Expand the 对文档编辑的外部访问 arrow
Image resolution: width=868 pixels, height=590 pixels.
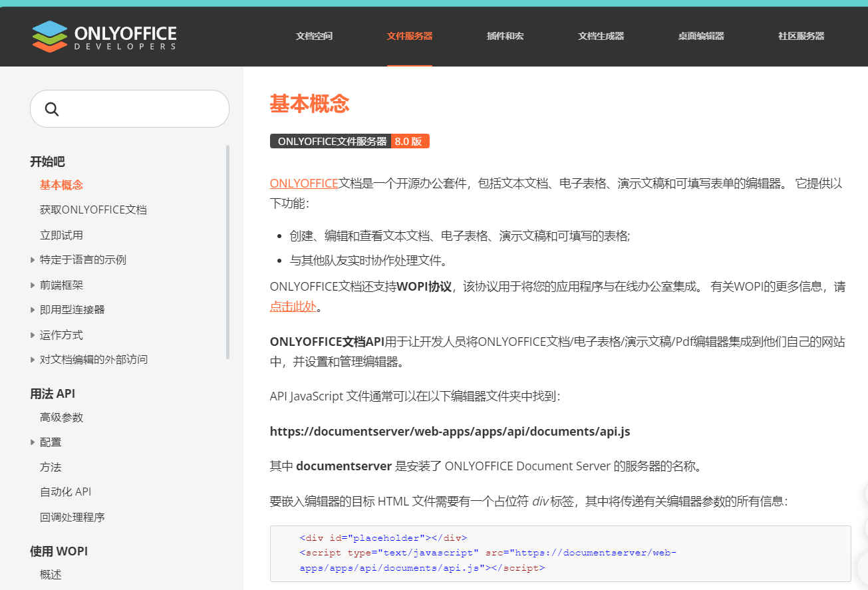click(x=33, y=359)
